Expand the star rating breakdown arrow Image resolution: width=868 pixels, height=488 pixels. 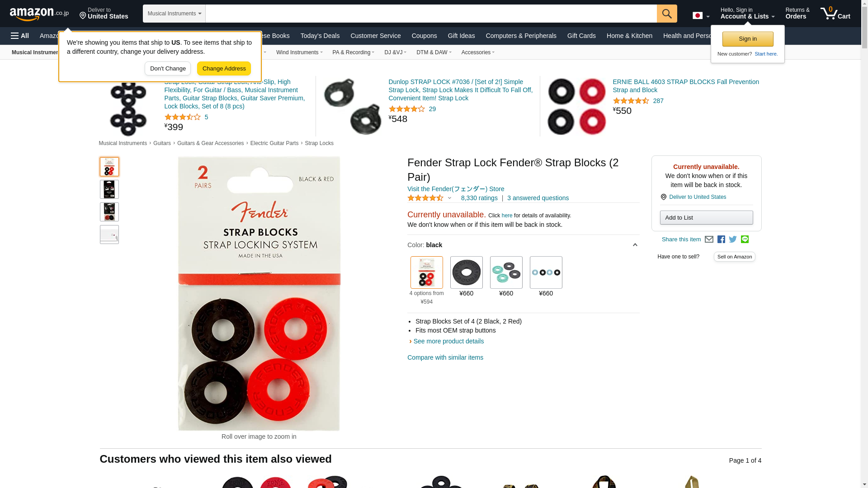click(449, 198)
